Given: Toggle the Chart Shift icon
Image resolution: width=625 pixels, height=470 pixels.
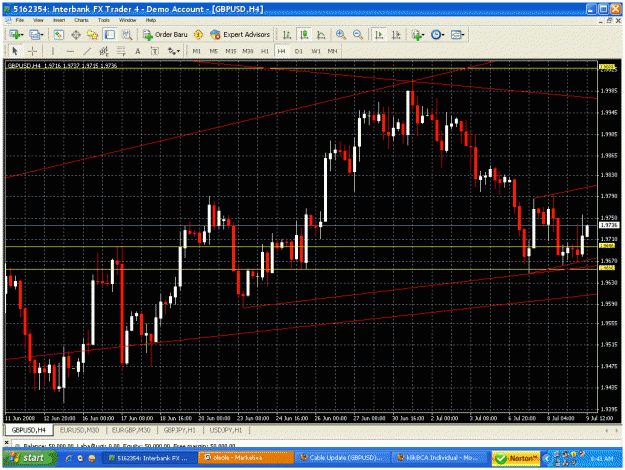Looking at the screenshot, I should pyautogui.click(x=396, y=35).
